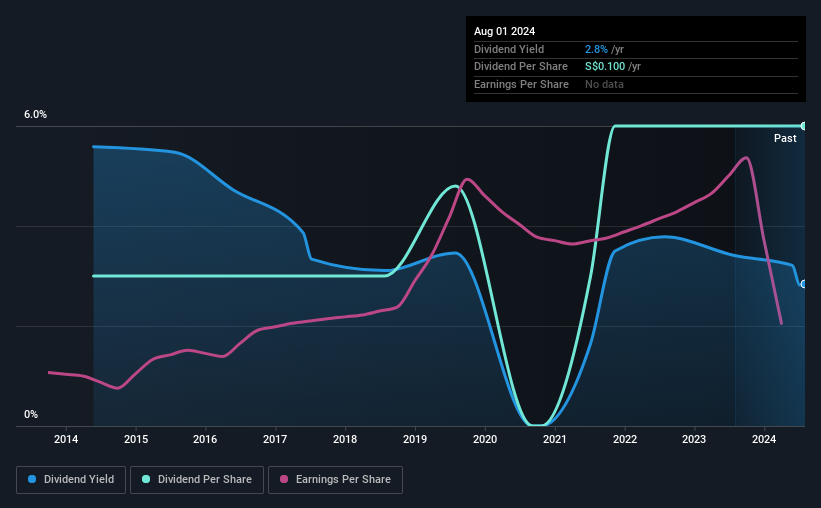This screenshot has height=508, width=821.
Task: Select the 2017 label on the x-axis
Action: pyautogui.click(x=275, y=439)
